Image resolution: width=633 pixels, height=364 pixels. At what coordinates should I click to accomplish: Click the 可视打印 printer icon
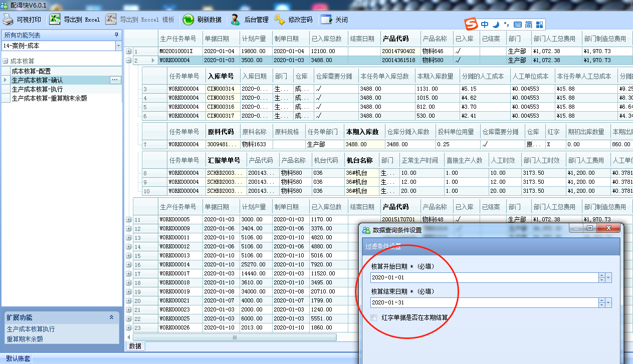pyautogui.click(x=8, y=20)
